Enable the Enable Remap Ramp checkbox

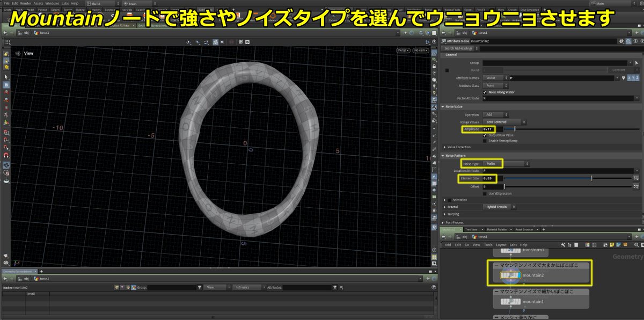pos(485,141)
